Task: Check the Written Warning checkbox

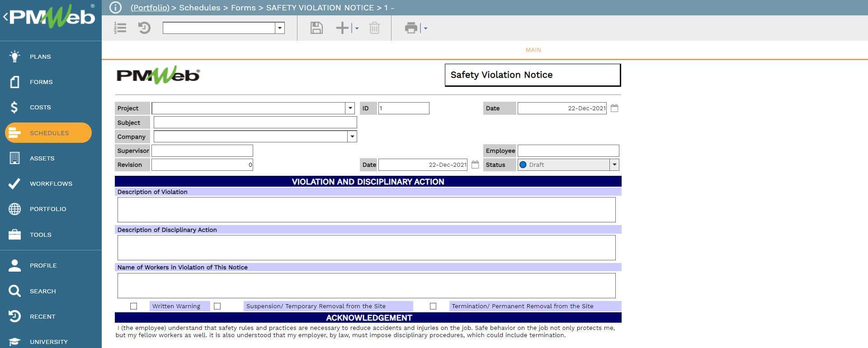Action: click(133, 306)
